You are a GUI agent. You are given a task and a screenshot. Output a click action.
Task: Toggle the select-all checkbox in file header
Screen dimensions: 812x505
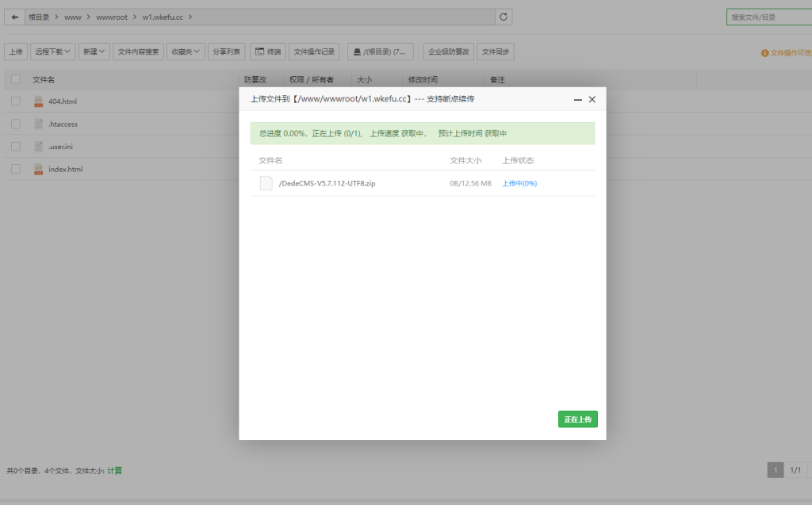pyautogui.click(x=16, y=79)
